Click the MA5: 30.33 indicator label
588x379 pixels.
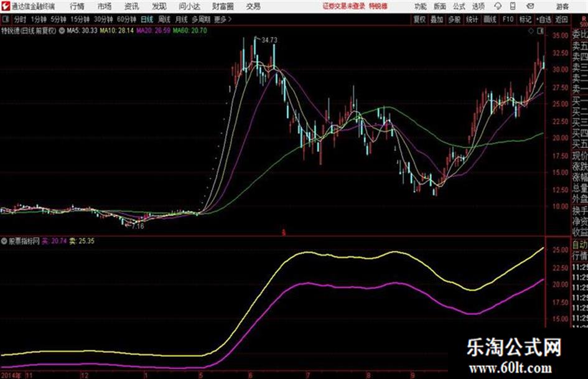tap(82, 30)
